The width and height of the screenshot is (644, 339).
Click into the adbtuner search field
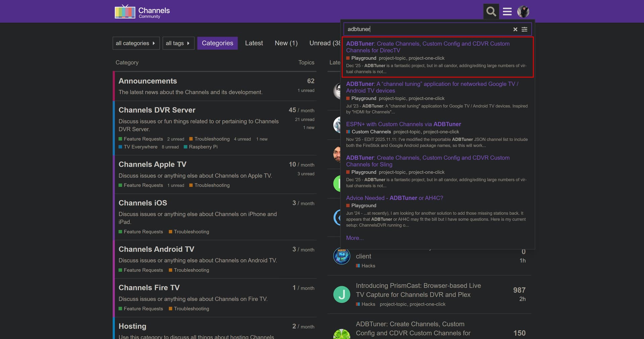[x=426, y=29]
